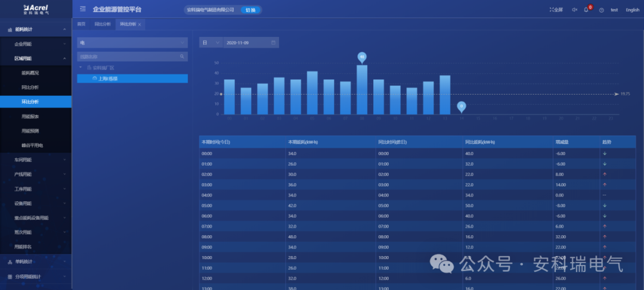Click the 切换 company switch button
This screenshot has width=644, height=290.
click(x=250, y=10)
